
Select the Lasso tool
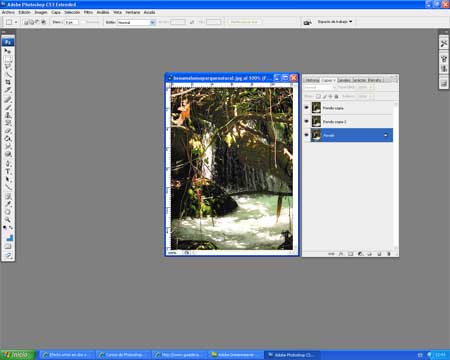[x=8, y=66]
